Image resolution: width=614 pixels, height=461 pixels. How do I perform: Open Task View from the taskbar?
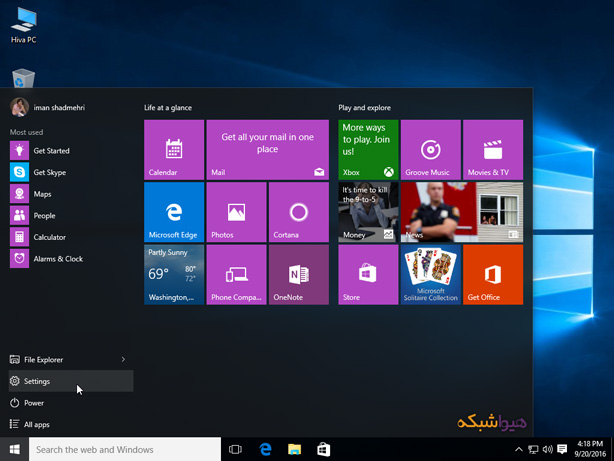tap(235, 449)
